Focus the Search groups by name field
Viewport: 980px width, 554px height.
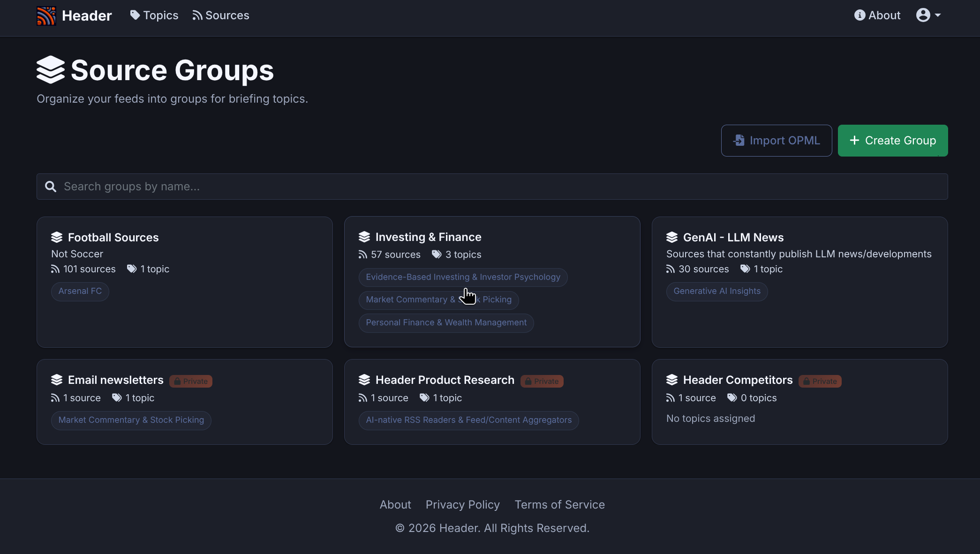click(492, 187)
